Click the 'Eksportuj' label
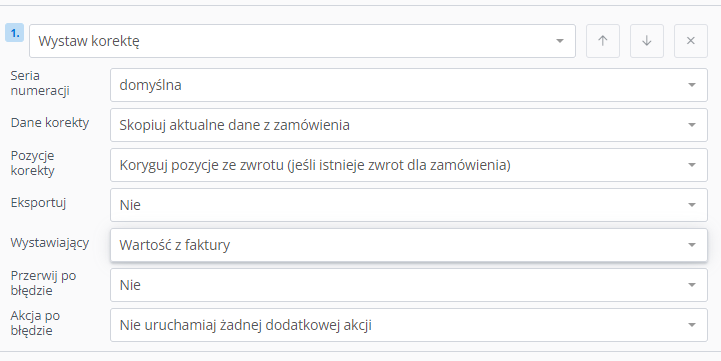 click(39, 203)
